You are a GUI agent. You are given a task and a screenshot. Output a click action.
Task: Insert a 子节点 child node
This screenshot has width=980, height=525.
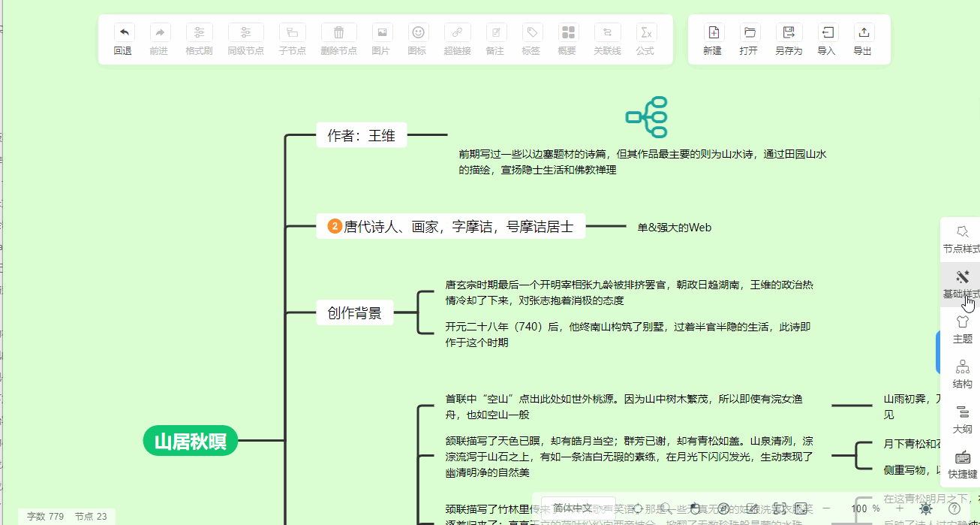click(x=292, y=39)
